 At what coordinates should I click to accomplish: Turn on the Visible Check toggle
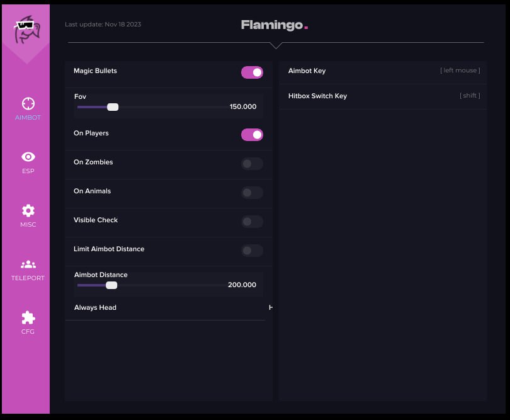pyautogui.click(x=252, y=222)
